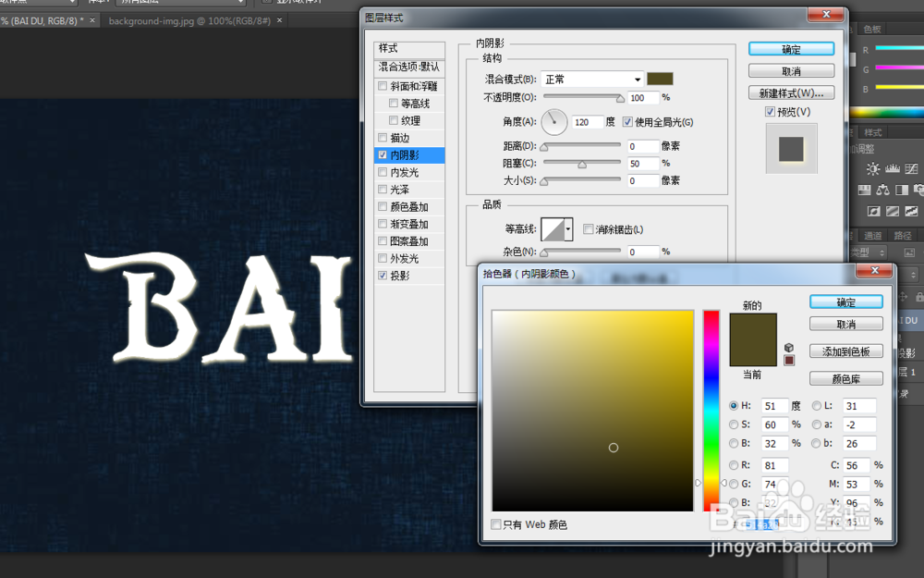This screenshot has width=924, height=578.
Task: Add a Black & White adjustment icon
Action: 902,190
